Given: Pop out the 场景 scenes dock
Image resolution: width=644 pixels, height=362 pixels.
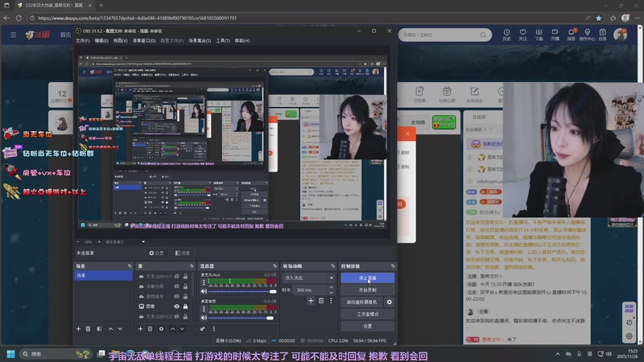Looking at the screenshot, I should pyautogui.click(x=130, y=266).
